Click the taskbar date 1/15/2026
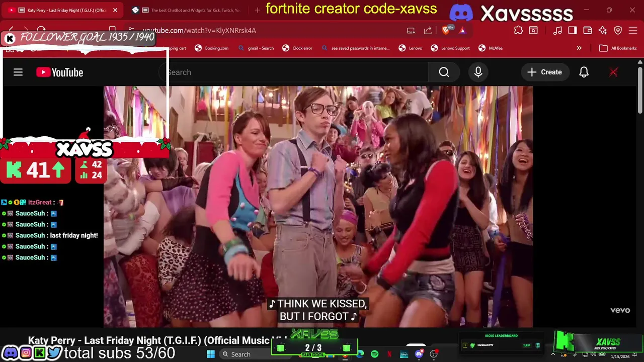The height and width of the screenshot is (362, 644). pos(620,356)
